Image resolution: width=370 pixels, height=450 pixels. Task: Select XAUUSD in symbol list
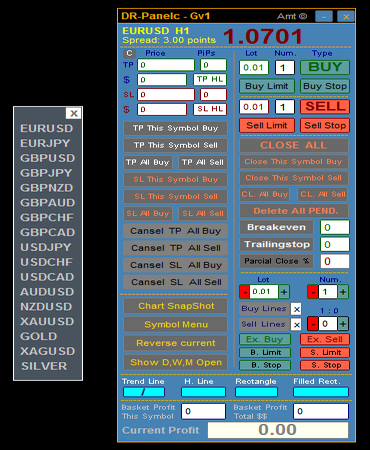click(x=47, y=321)
